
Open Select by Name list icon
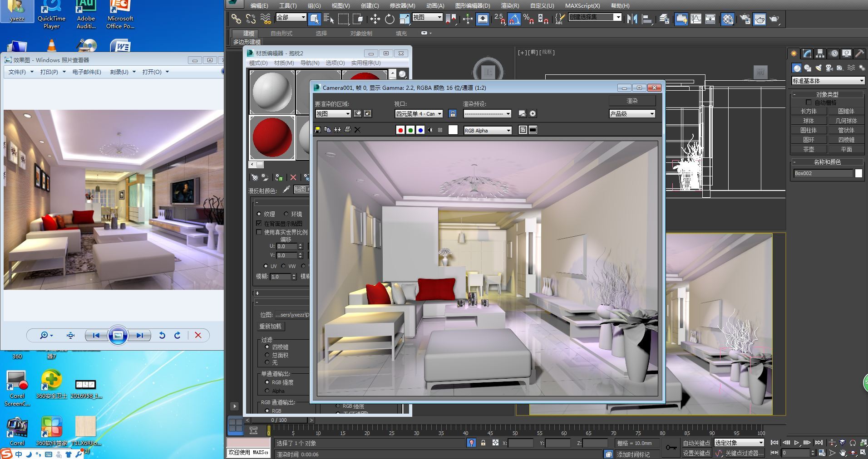click(329, 19)
